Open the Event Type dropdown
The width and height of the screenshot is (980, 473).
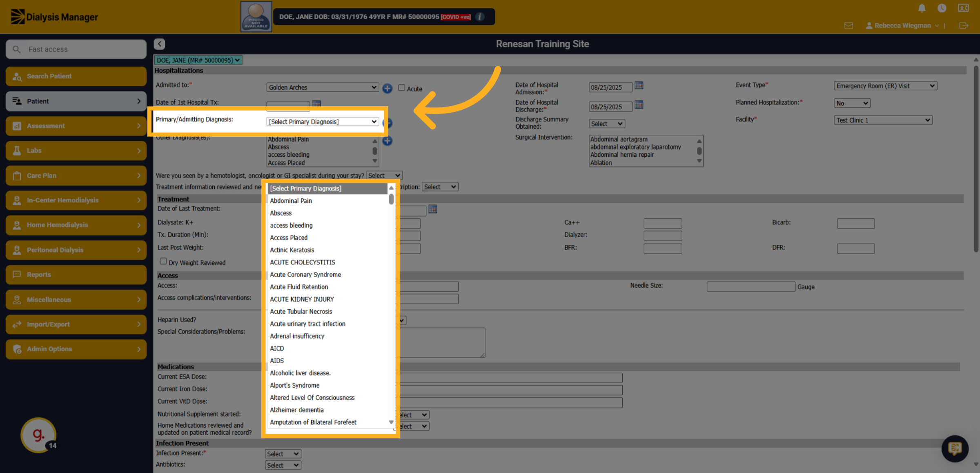tap(885, 86)
